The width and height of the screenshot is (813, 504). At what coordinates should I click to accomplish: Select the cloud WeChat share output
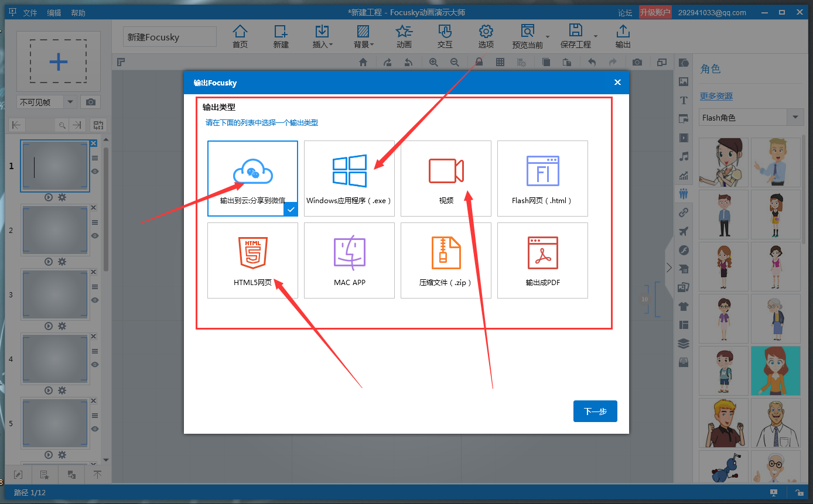[x=252, y=179]
